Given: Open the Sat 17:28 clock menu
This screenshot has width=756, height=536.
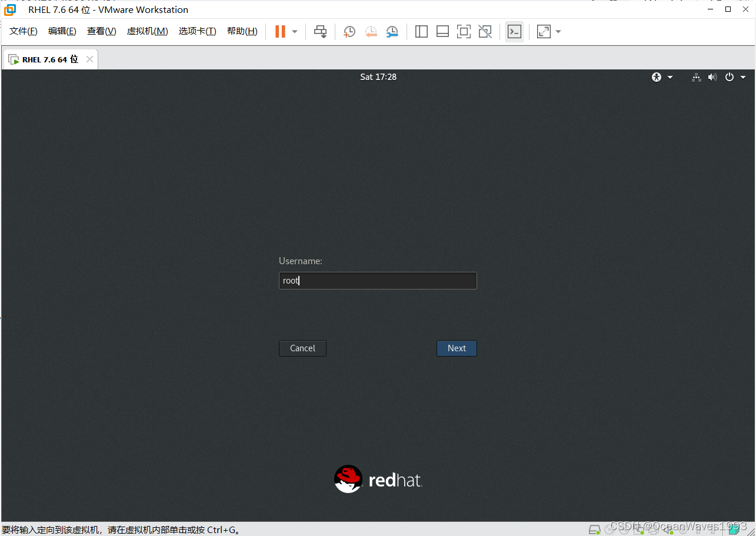Looking at the screenshot, I should click(x=378, y=77).
